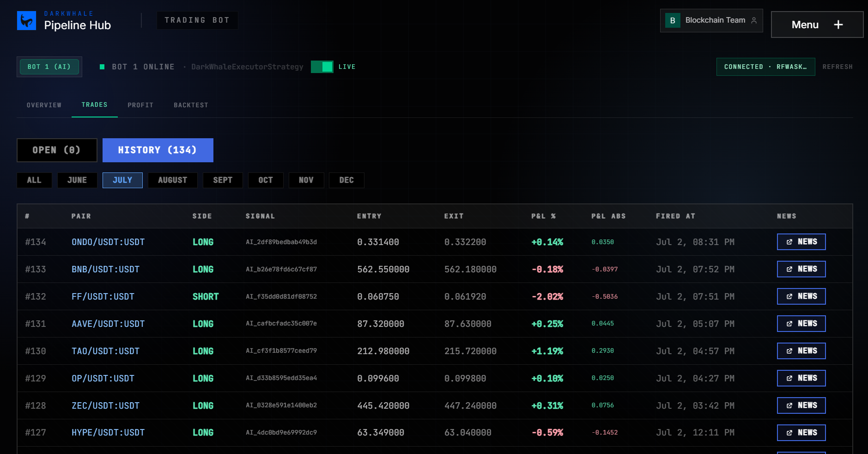
Task: Open the Blockchain Team account selector
Action: click(711, 20)
